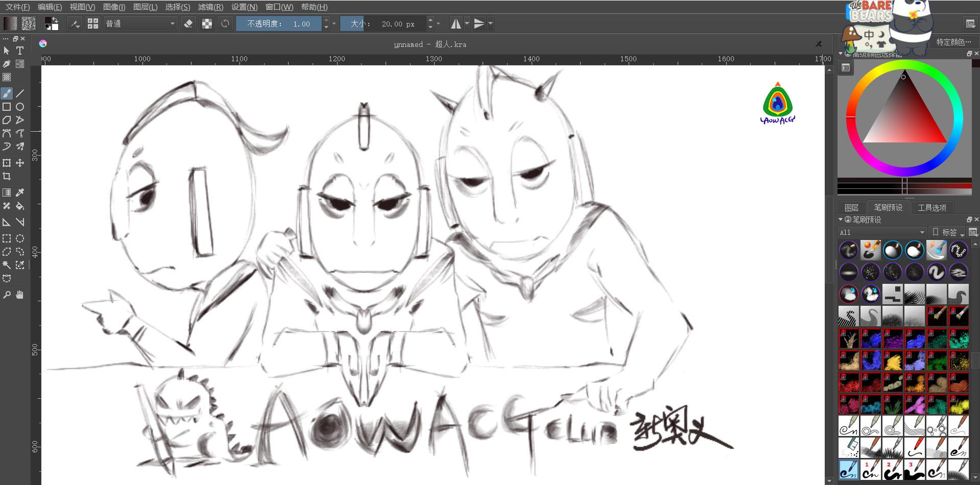This screenshot has width=980, height=485.
Task: Select the elliptical selection tool
Action: point(20,238)
